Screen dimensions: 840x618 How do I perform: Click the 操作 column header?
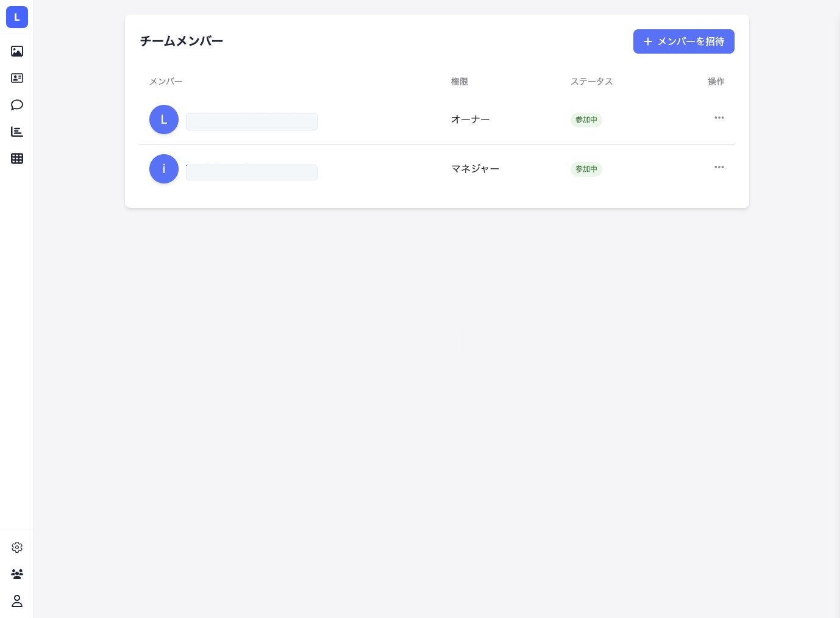(716, 82)
